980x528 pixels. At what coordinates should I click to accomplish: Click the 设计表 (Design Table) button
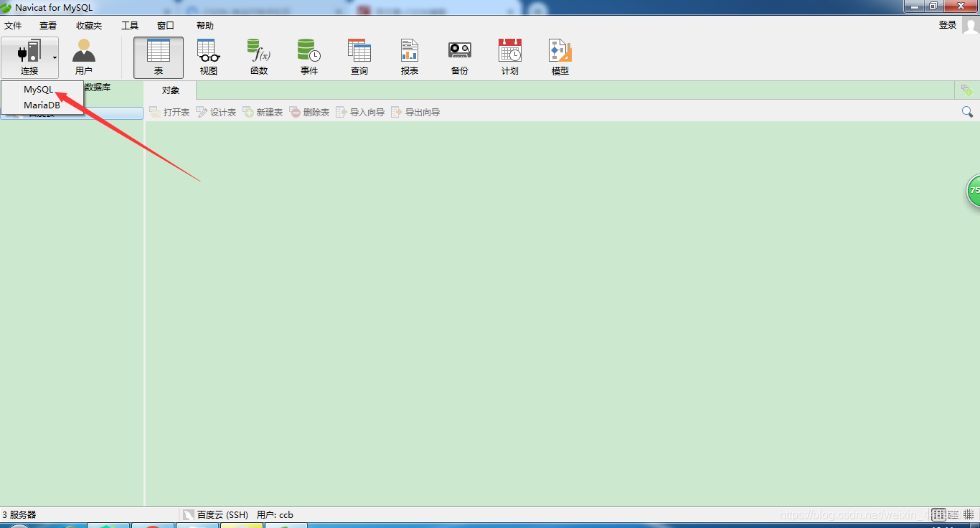point(216,113)
